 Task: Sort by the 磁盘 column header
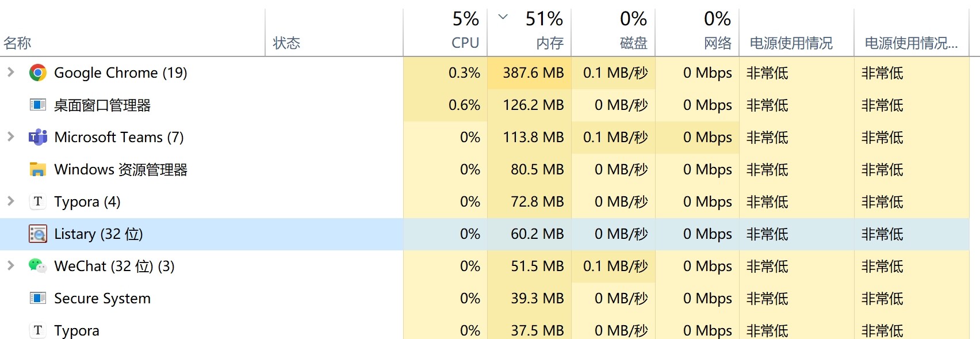click(613, 32)
